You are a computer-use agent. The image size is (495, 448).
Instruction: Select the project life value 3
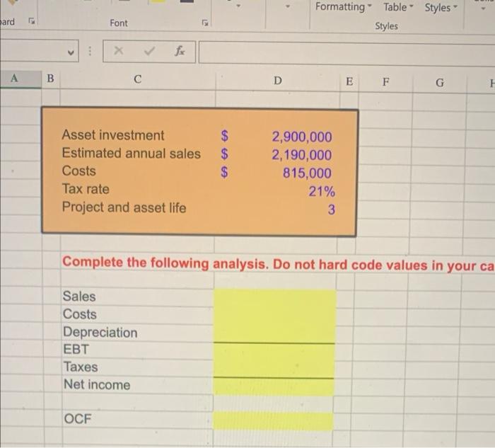331,209
